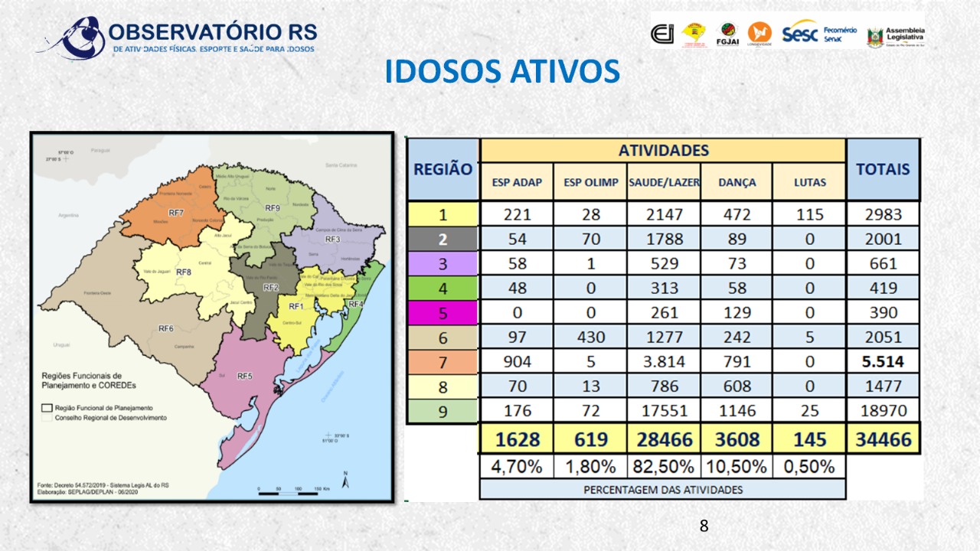The height and width of the screenshot is (551, 980).
Task: Click the 619 ESP OLIMP column total
Action: 590,439
